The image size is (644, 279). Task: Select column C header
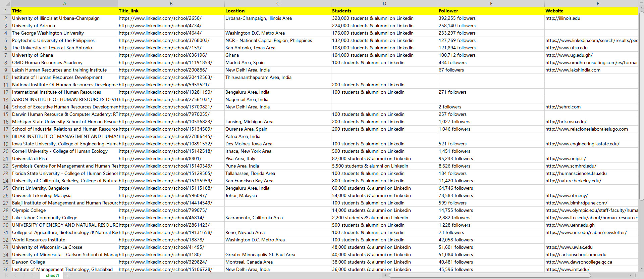coord(278,4)
